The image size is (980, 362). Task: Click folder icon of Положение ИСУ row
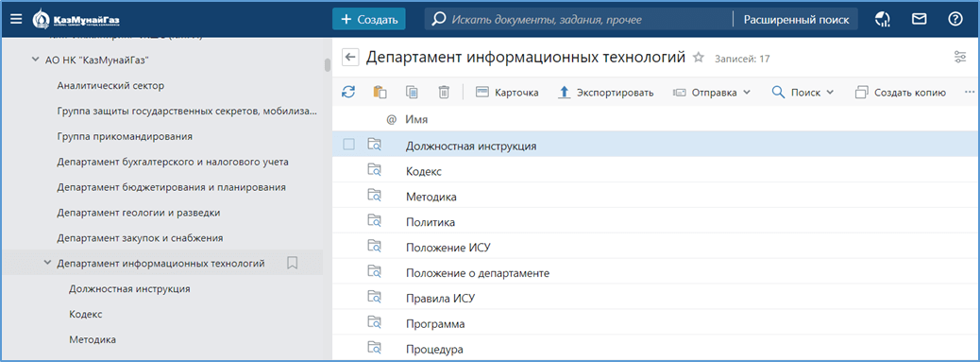point(375,247)
